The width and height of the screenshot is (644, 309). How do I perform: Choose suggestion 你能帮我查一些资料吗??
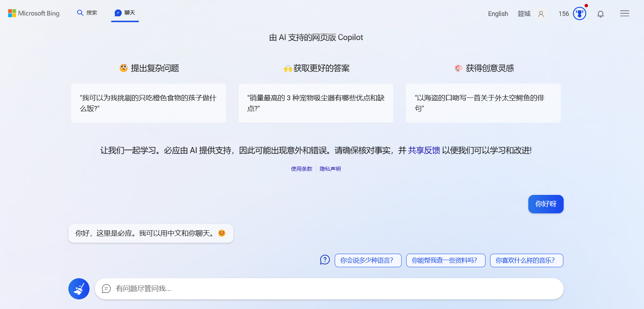point(446,260)
